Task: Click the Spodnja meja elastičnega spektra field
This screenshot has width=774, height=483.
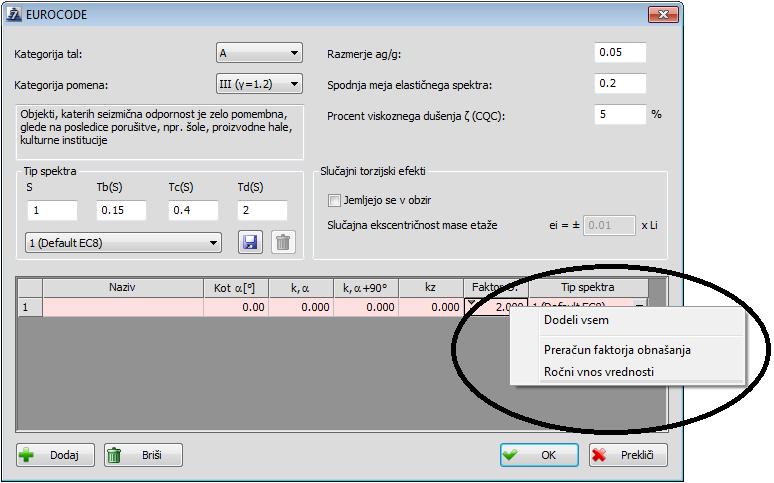Action: pyautogui.click(x=620, y=83)
